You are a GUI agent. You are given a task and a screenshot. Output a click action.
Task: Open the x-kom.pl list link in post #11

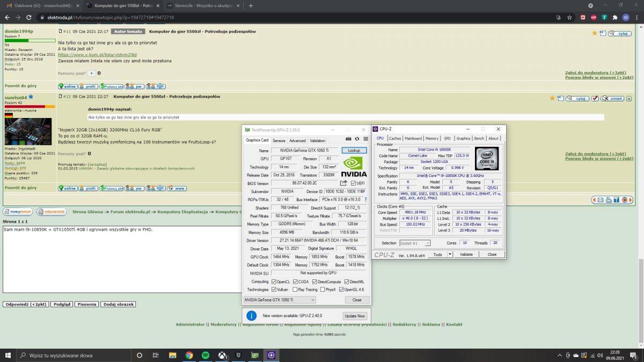[97, 55]
